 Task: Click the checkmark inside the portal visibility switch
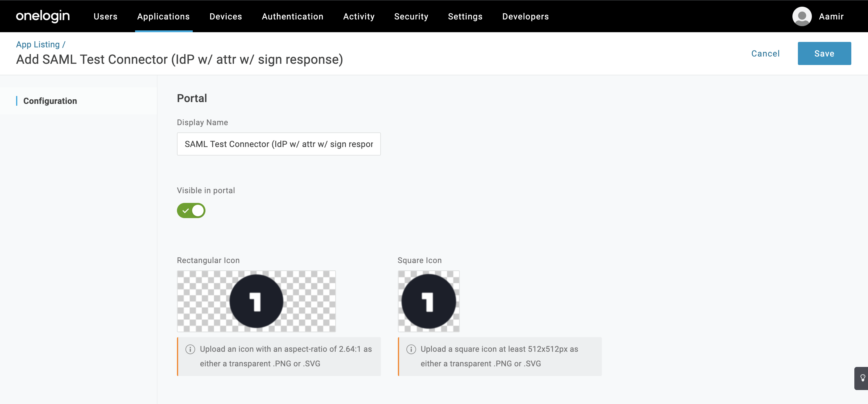point(186,211)
